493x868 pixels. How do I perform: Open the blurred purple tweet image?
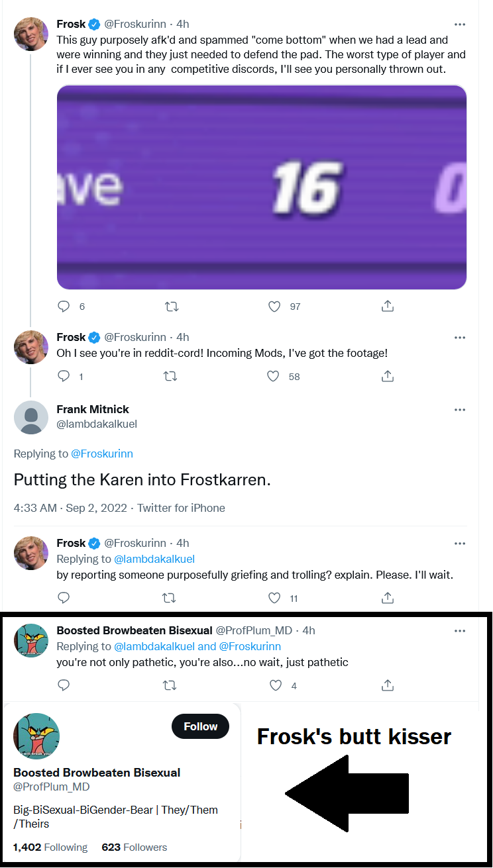pos(262,187)
